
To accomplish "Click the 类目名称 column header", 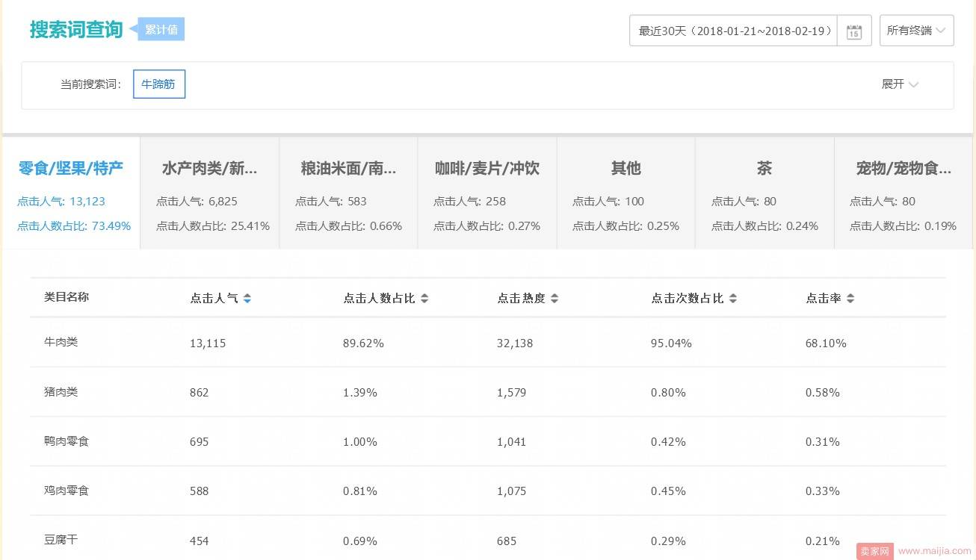I will coord(67,297).
